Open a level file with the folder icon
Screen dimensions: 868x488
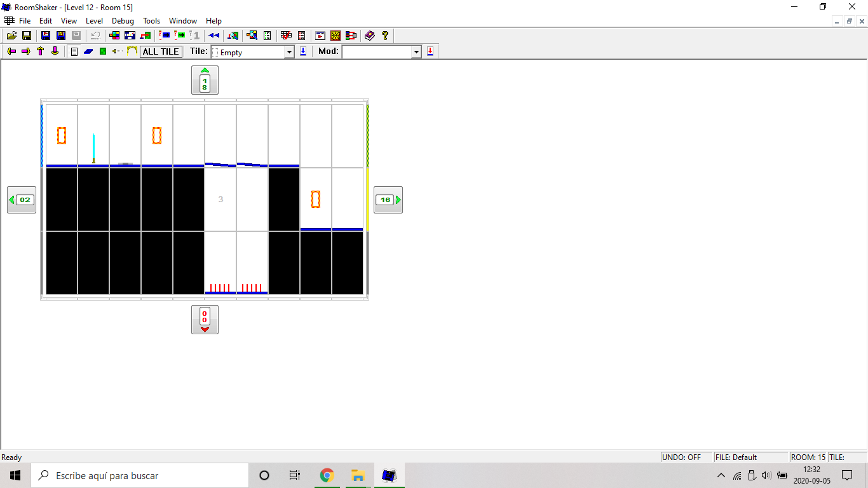[11, 36]
